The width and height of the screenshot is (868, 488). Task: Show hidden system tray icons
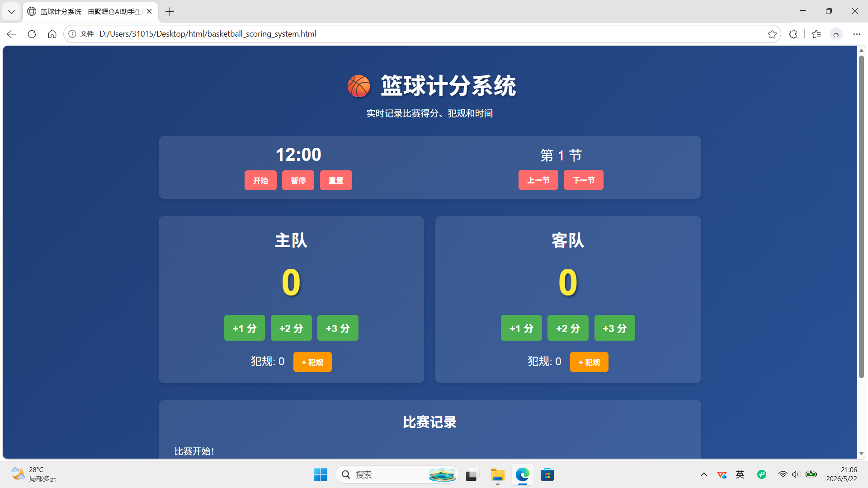[x=704, y=474]
